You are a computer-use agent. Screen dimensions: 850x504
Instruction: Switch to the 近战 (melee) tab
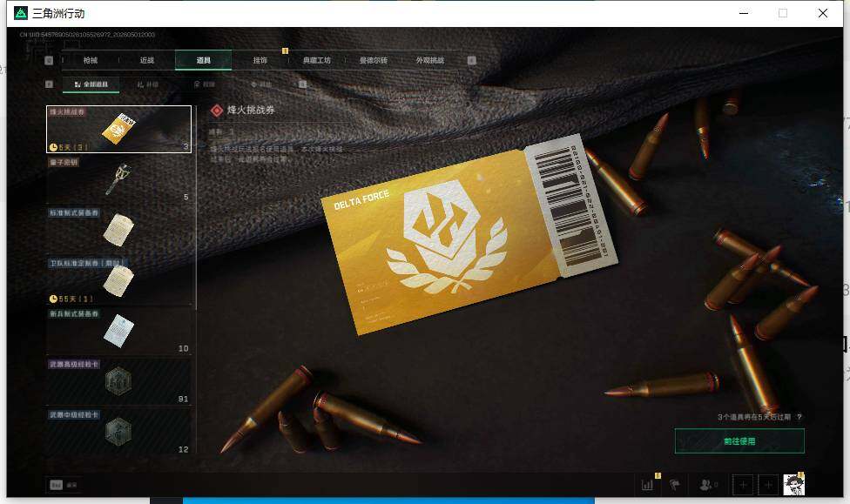click(x=147, y=60)
